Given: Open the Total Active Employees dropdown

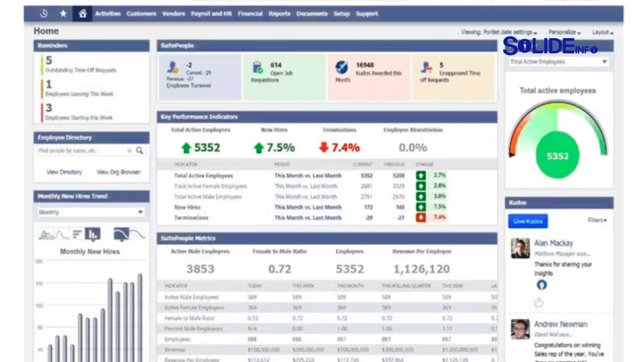Looking at the screenshot, I should click(558, 62).
